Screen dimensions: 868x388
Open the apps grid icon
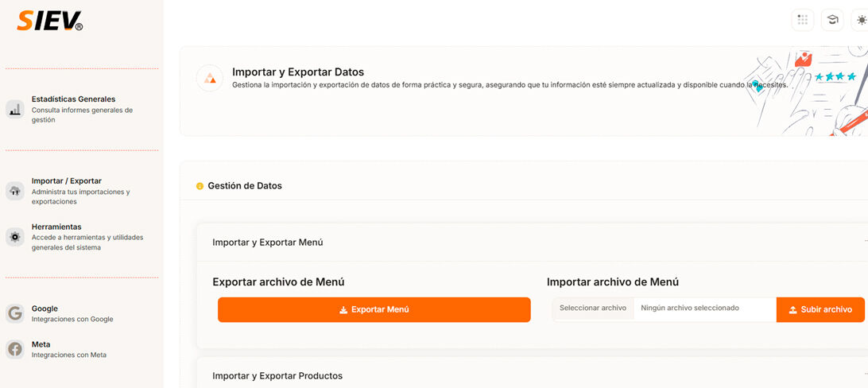pos(802,20)
